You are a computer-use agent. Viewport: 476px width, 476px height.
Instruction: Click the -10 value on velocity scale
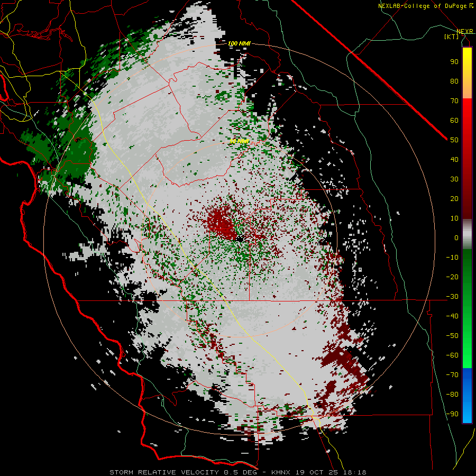(452, 258)
